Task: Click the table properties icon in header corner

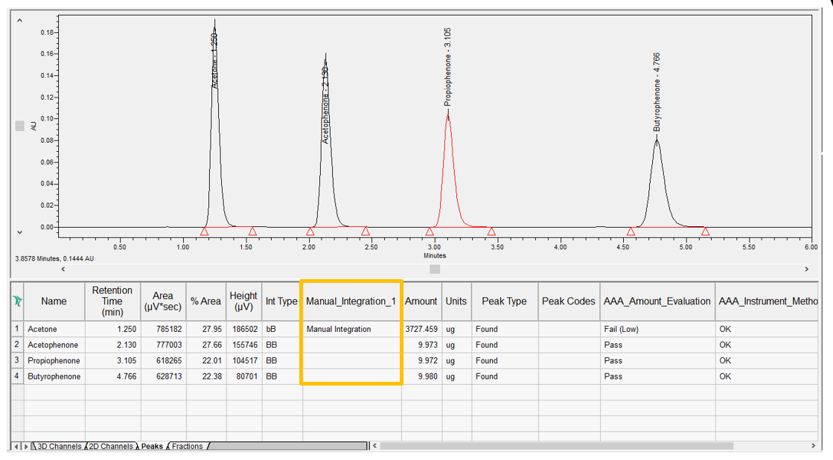Action: click(x=16, y=301)
